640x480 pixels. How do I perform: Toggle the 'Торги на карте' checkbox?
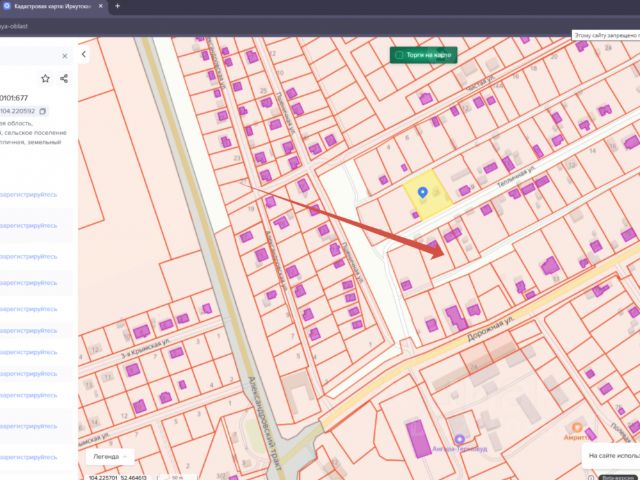click(400, 55)
